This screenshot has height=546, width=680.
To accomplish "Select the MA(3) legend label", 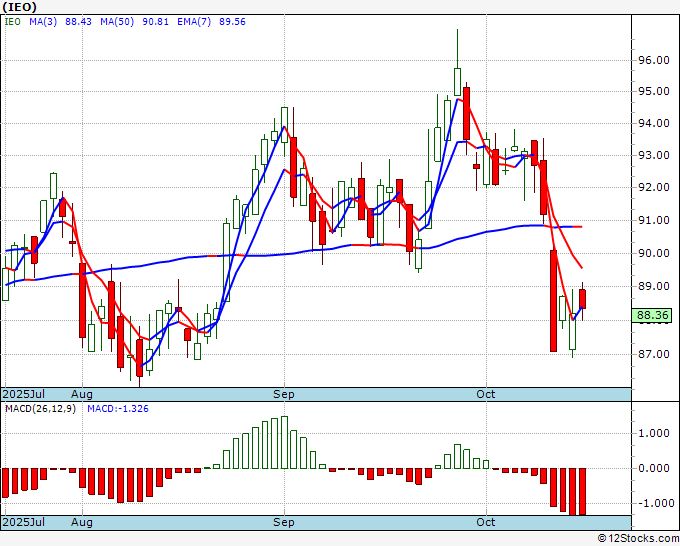I will tap(43, 22).
